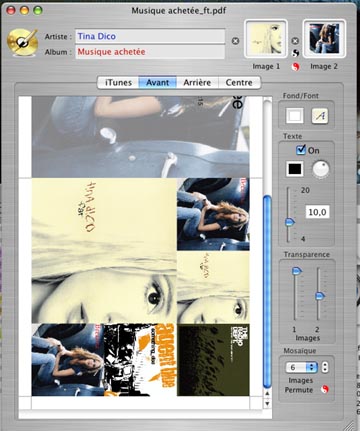This screenshot has height=431, width=360.
Task: Click the window's red close button
Action: [x=11, y=10]
